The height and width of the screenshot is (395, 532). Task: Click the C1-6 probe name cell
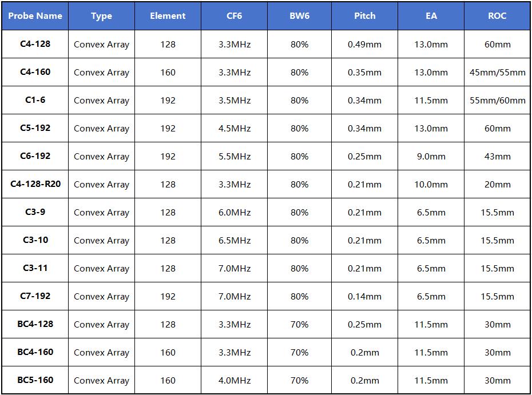pyautogui.click(x=35, y=100)
